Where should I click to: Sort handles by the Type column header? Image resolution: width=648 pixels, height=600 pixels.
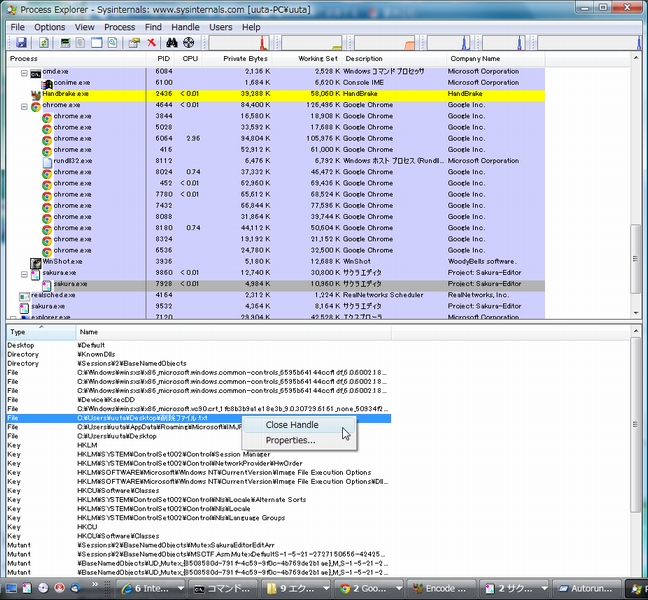click(41, 332)
